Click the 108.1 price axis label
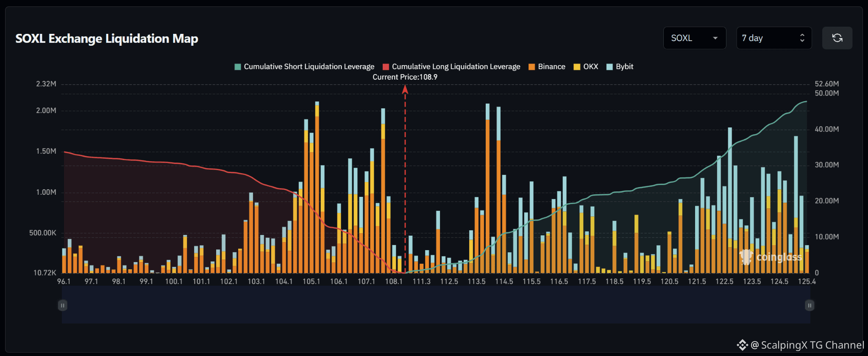The width and height of the screenshot is (868, 356). coord(394,281)
